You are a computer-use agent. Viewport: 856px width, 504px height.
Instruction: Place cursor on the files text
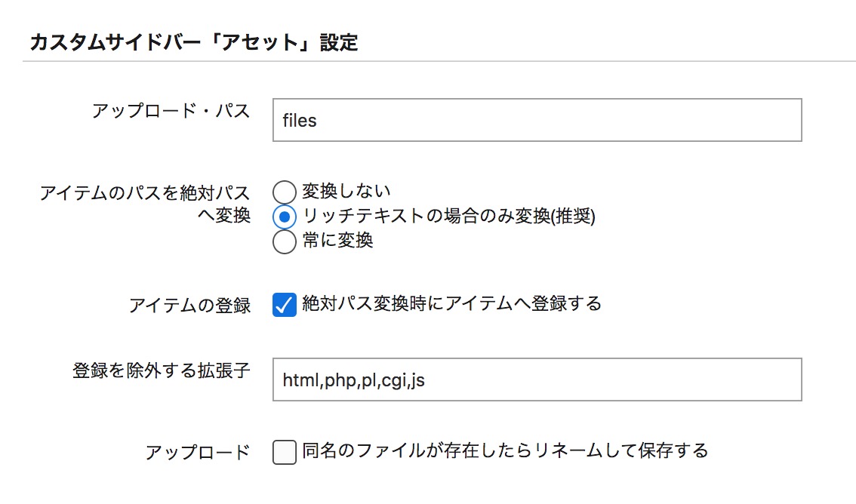coord(299,121)
